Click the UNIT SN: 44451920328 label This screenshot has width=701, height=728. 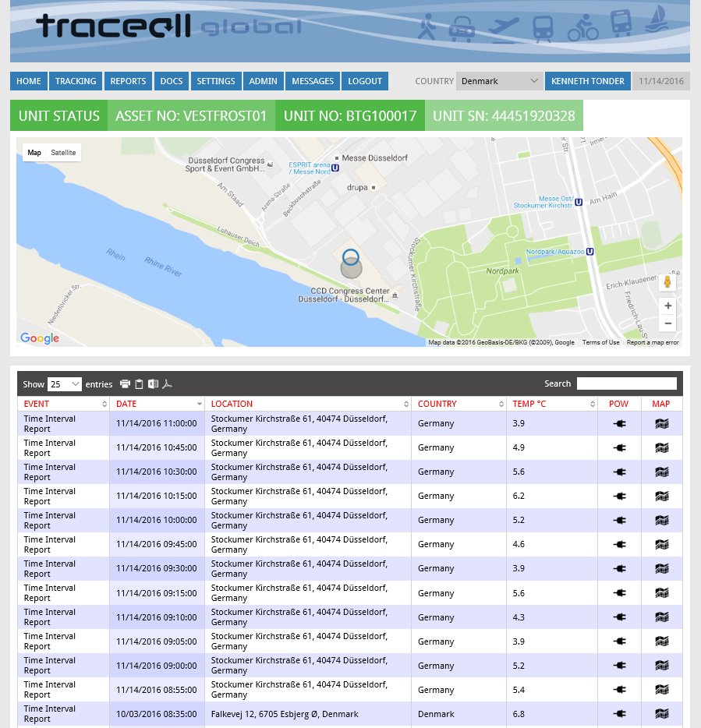point(504,115)
